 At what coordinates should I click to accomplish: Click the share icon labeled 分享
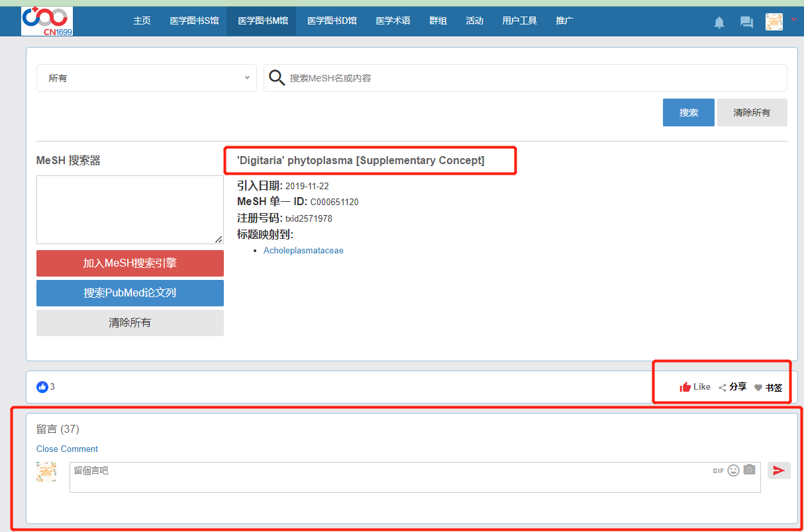[x=723, y=388]
